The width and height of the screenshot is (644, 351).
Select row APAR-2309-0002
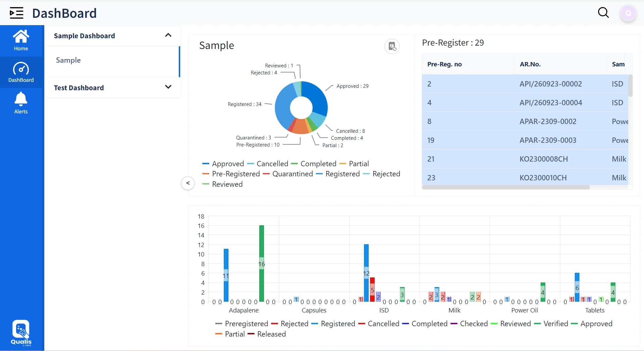tap(525, 121)
